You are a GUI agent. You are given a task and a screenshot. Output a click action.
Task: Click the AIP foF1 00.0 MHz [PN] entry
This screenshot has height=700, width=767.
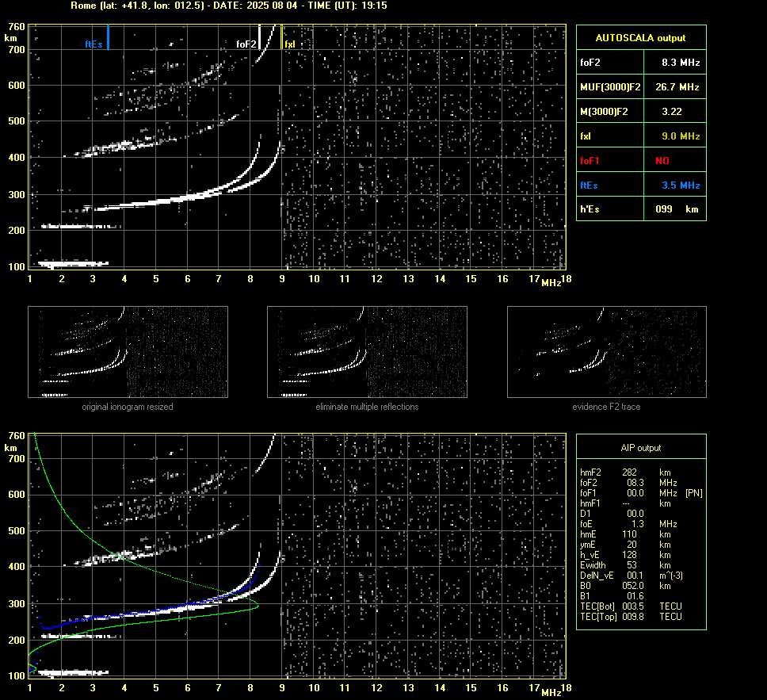641,493
